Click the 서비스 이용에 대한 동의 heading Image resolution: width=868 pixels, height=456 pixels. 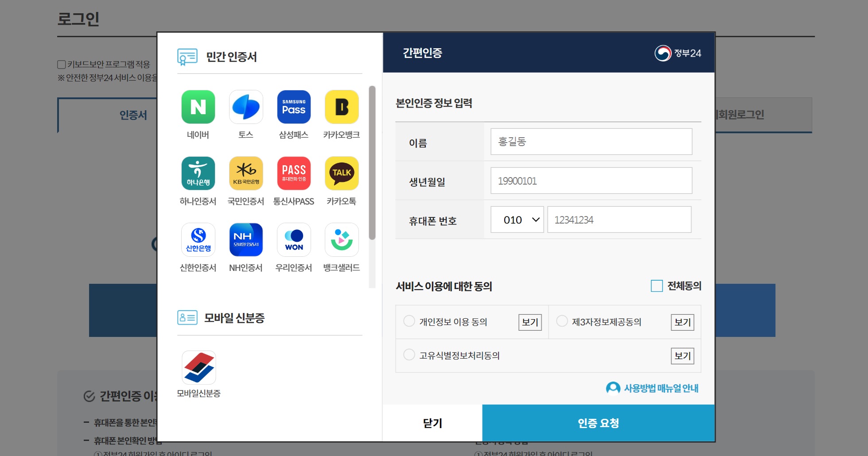[x=444, y=286]
